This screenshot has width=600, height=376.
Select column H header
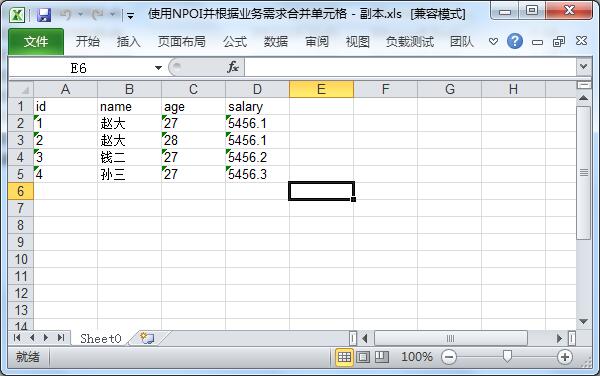(513, 89)
